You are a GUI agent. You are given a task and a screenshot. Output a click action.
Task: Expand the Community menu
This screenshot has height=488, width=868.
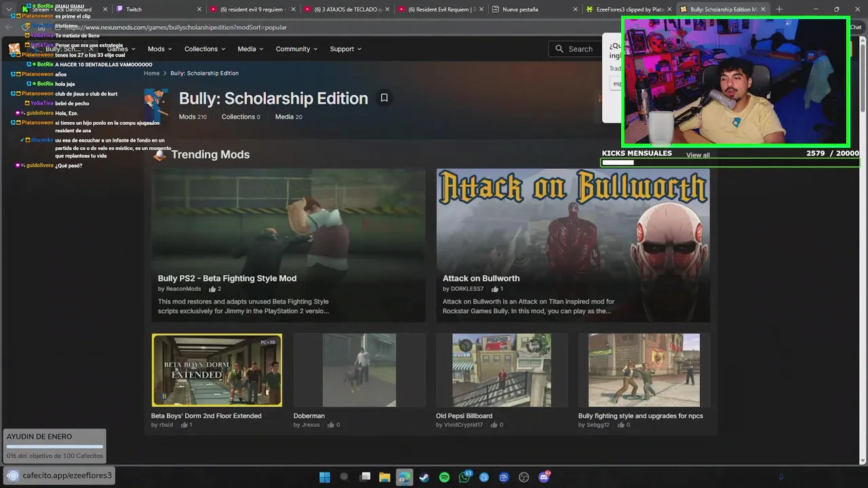pyautogui.click(x=297, y=49)
